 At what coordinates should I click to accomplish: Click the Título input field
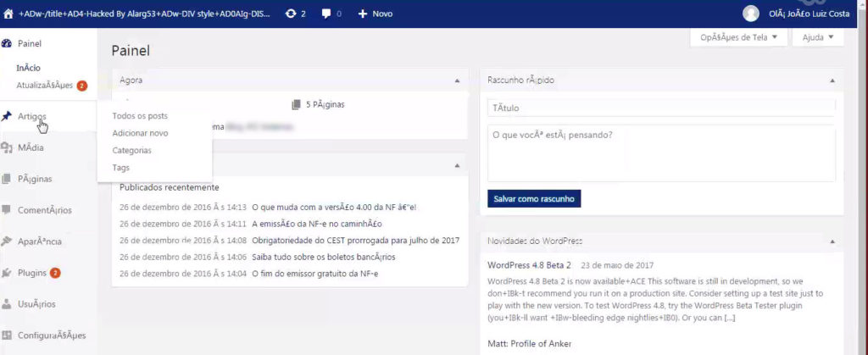[x=661, y=108]
